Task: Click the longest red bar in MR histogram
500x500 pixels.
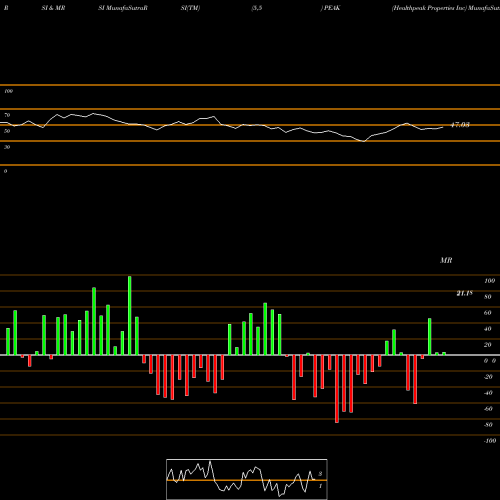Action: point(337,389)
